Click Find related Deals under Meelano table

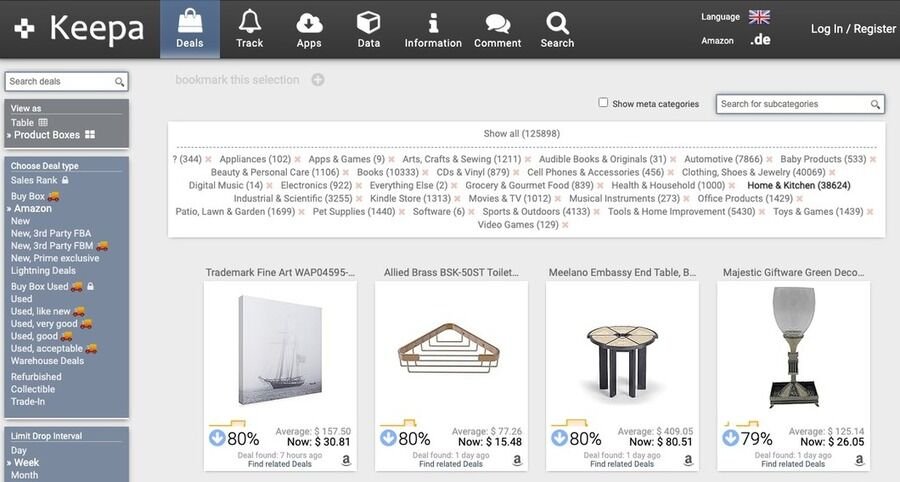(x=622, y=464)
